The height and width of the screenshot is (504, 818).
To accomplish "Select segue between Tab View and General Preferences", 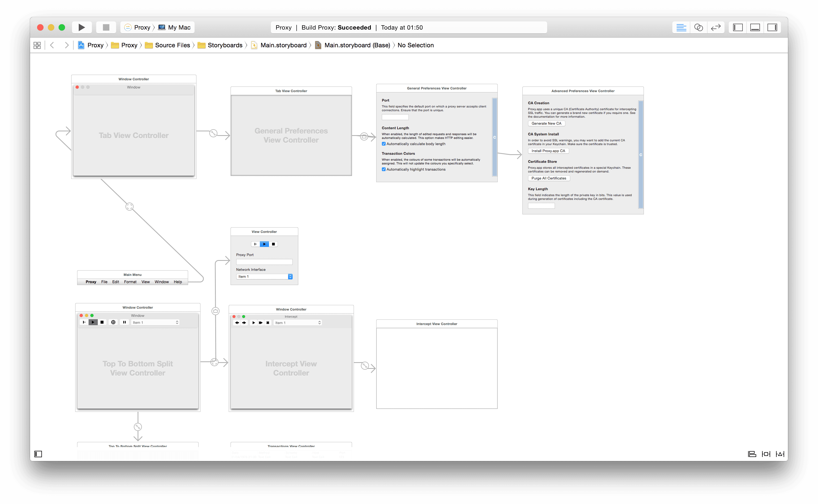I will [364, 136].
